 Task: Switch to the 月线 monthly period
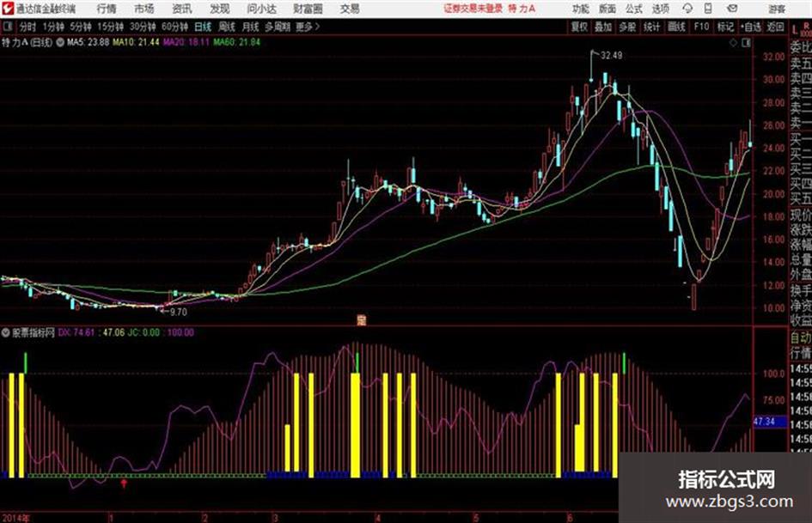[251, 27]
